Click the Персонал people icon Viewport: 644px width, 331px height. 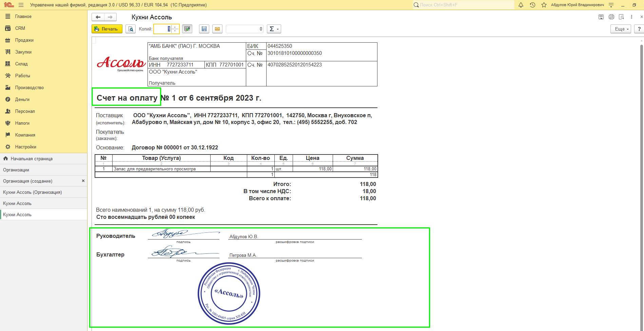(8, 111)
